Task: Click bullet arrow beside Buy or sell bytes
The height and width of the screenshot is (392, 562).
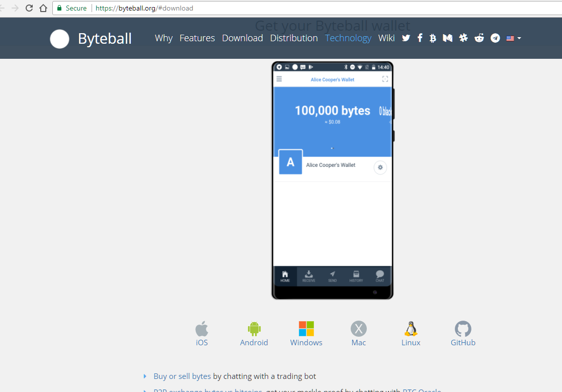Action: pos(145,376)
